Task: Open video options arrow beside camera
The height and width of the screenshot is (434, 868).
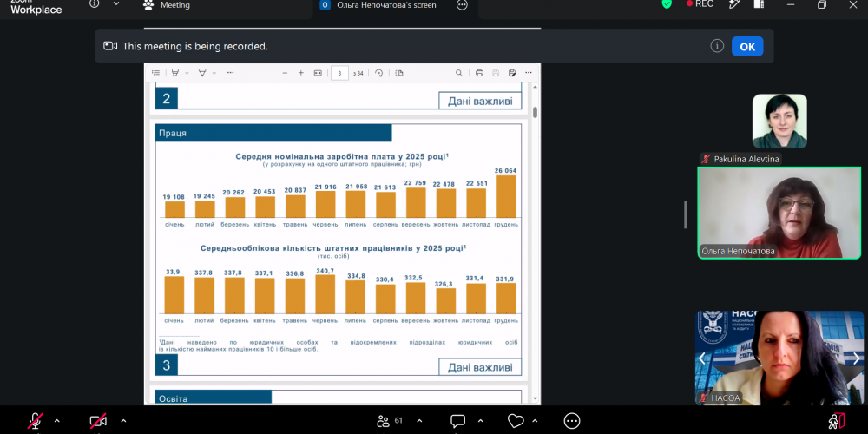Action: [123, 421]
